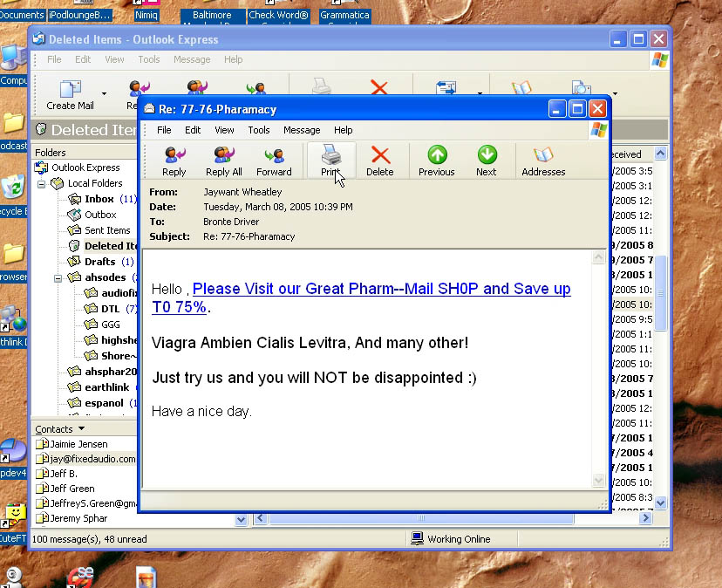Image resolution: width=722 pixels, height=588 pixels.
Task: Collapse the ahsodes folder node
Action: point(58,278)
